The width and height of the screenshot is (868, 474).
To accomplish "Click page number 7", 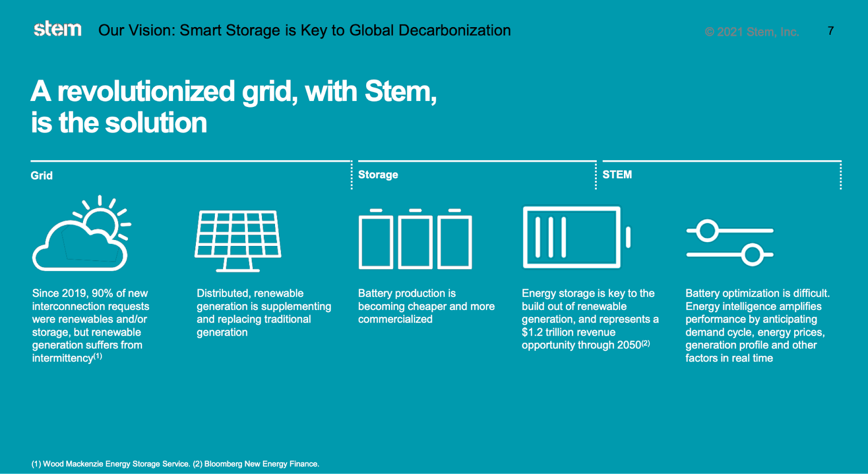I will [x=831, y=31].
